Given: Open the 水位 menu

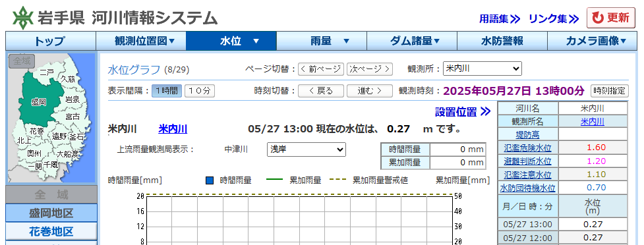Looking at the screenshot, I should tap(231, 41).
